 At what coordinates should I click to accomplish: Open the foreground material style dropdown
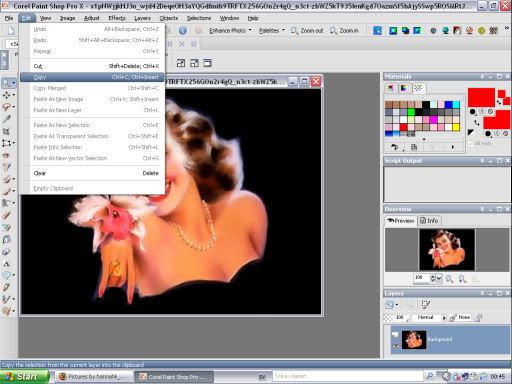pos(472,111)
